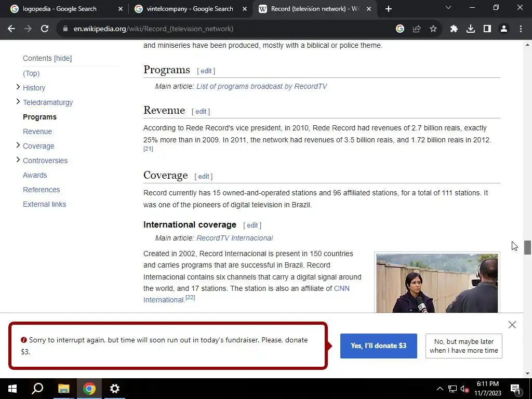Screen dimensions: 532x399
Task: Click the scrollbar down arrow
Action: [527, 374]
